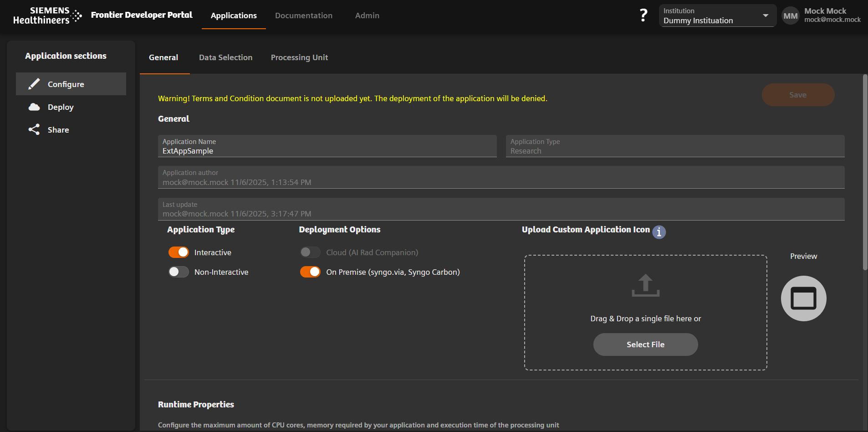Open the MM user avatar menu

pyautogui.click(x=791, y=15)
